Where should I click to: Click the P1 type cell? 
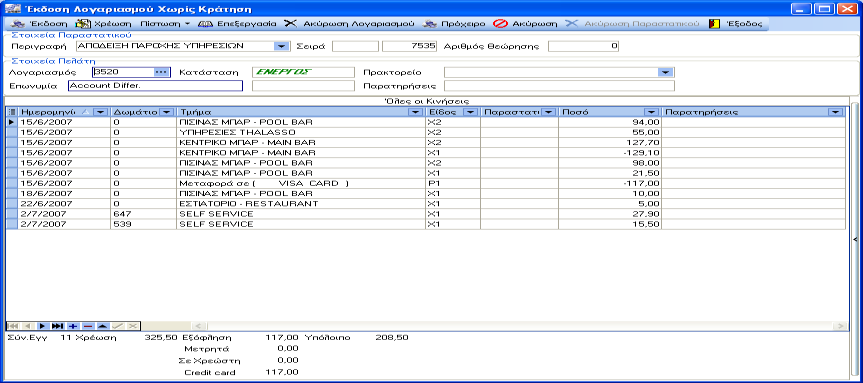click(x=454, y=183)
